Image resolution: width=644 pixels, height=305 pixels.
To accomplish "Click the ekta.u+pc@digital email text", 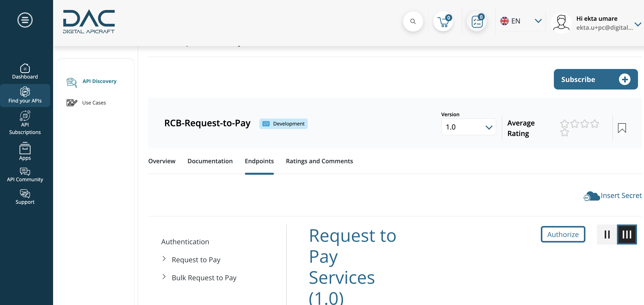I will pyautogui.click(x=604, y=28).
